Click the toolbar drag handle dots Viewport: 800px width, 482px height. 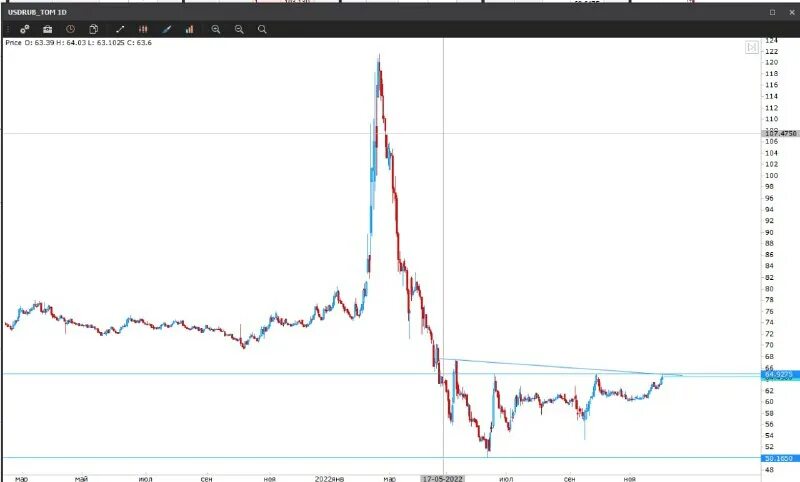coord(8,29)
